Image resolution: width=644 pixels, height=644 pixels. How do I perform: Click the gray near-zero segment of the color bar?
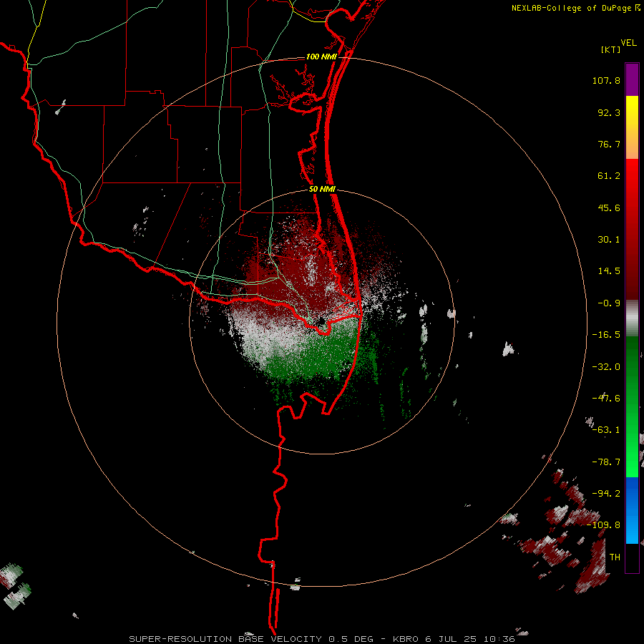(632, 318)
